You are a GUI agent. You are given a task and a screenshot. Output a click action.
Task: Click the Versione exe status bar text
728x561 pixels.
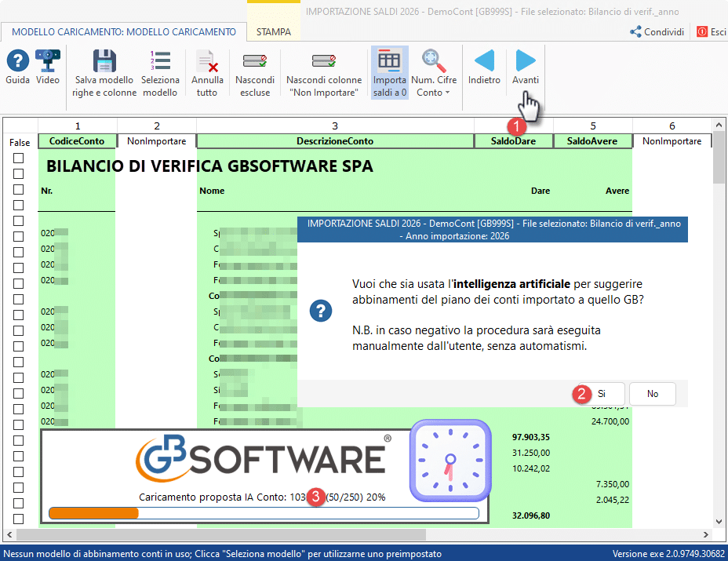point(668,554)
